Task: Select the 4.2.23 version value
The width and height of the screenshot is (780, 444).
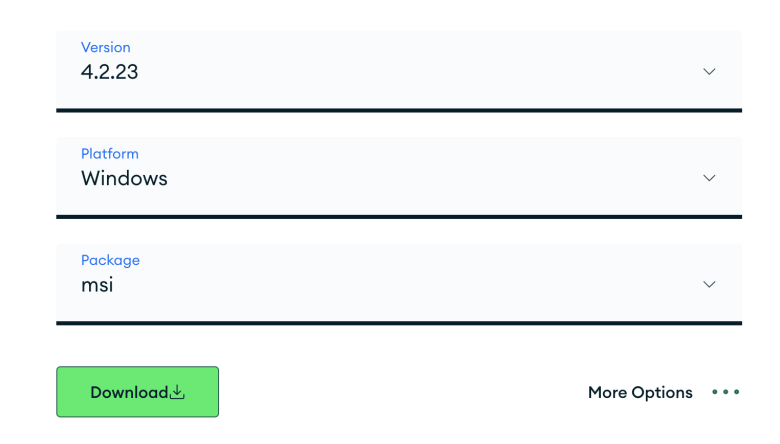Action: click(110, 72)
